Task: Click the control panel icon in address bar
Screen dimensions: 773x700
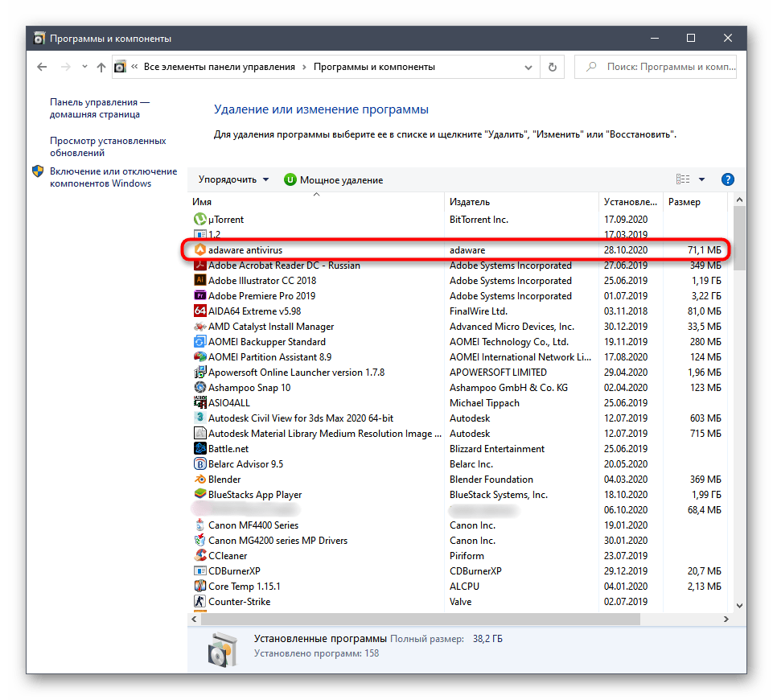Action: tap(120, 67)
